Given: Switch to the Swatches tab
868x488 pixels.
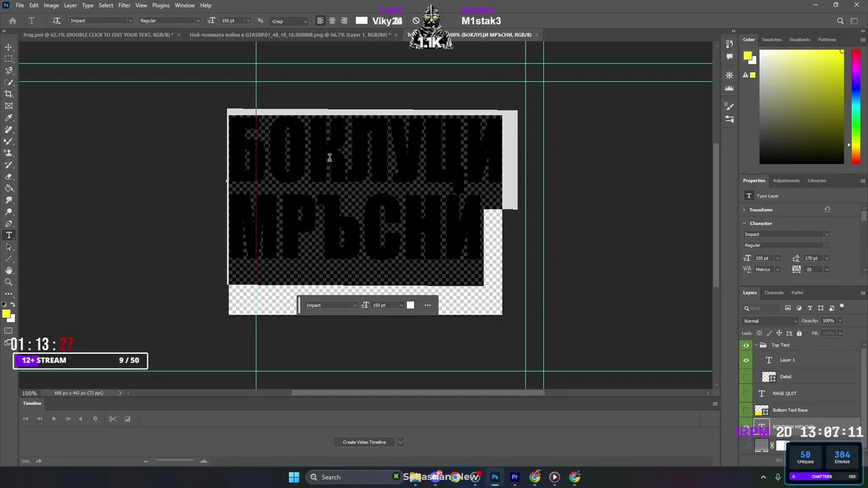Looking at the screenshot, I should pyautogui.click(x=772, y=39).
